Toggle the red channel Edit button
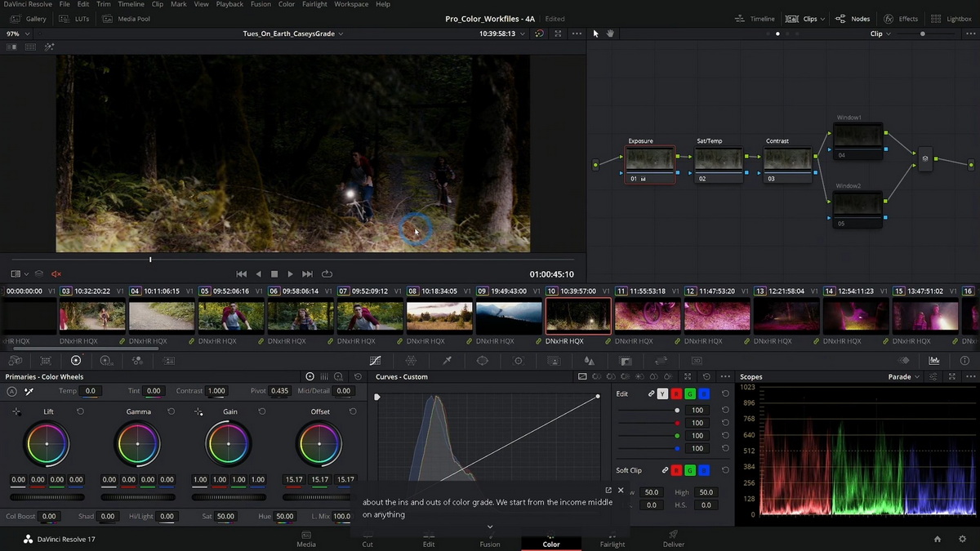The height and width of the screenshot is (551, 980). pyautogui.click(x=676, y=393)
